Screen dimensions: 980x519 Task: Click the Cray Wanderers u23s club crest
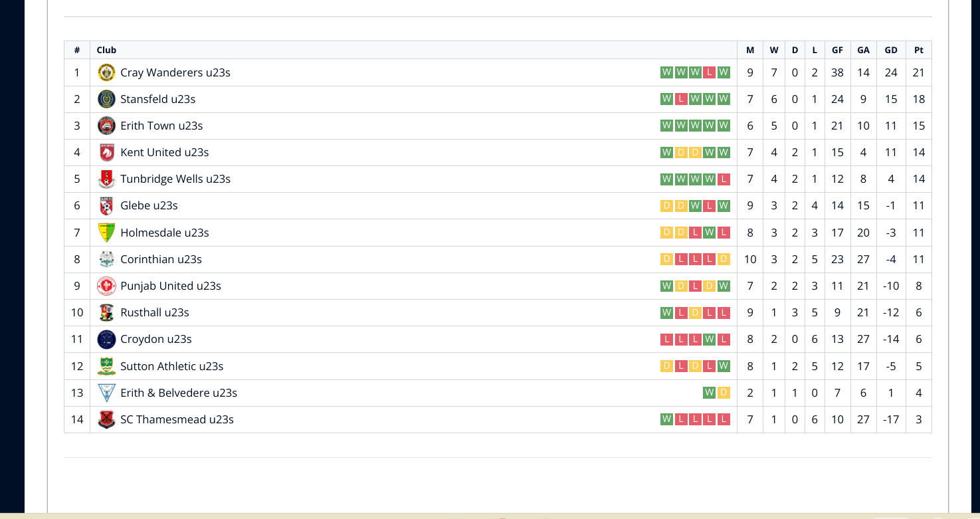(106, 72)
